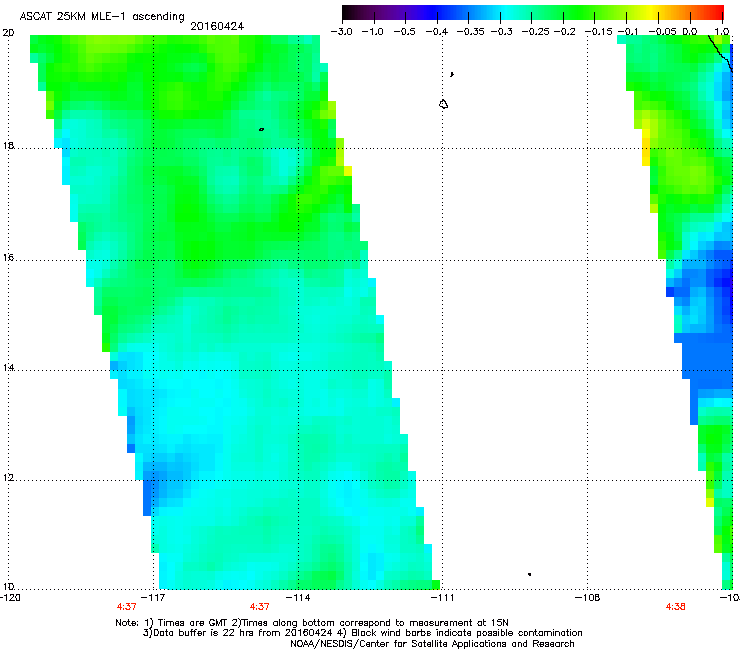Click the color bar label 0.0
Screen dimensions: 740x650
pyautogui.click(x=690, y=32)
